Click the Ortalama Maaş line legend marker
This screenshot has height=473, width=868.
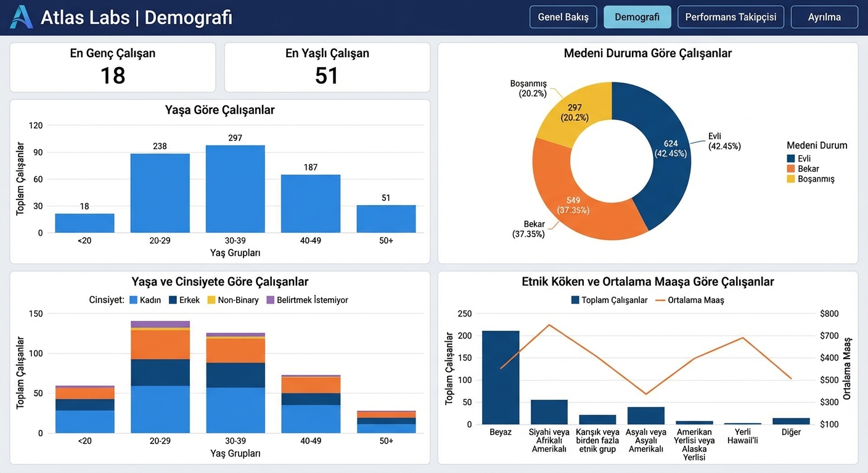(x=660, y=300)
